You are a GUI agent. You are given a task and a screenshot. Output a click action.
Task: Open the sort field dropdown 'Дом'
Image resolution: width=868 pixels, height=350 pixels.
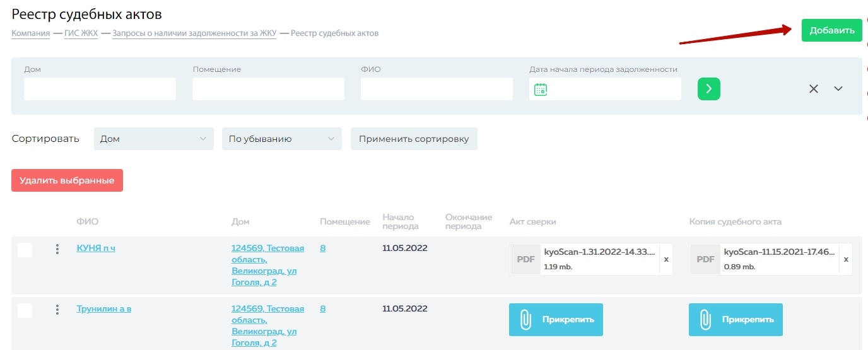pos(153,139)
